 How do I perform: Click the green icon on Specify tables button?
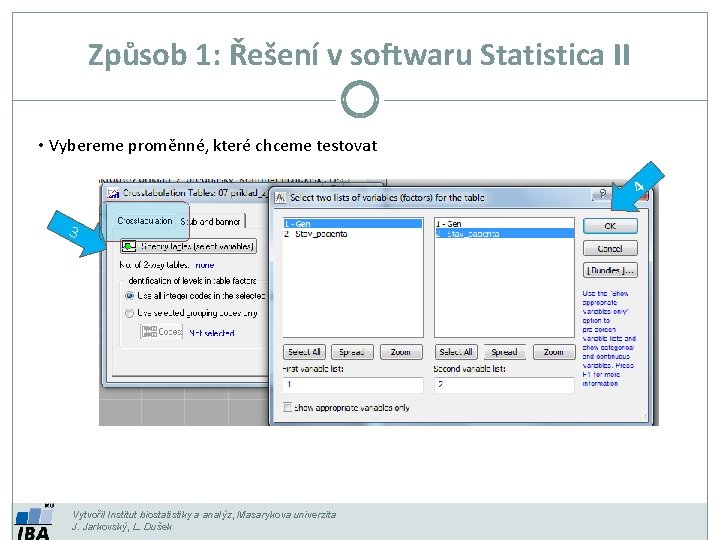click(129, 246)
